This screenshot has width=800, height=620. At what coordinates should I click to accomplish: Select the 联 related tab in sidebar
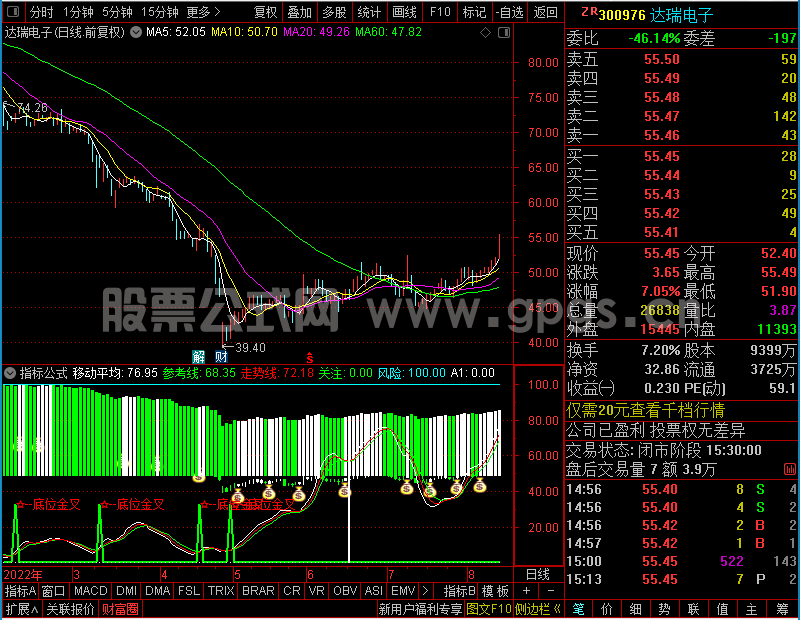point(693,609)
